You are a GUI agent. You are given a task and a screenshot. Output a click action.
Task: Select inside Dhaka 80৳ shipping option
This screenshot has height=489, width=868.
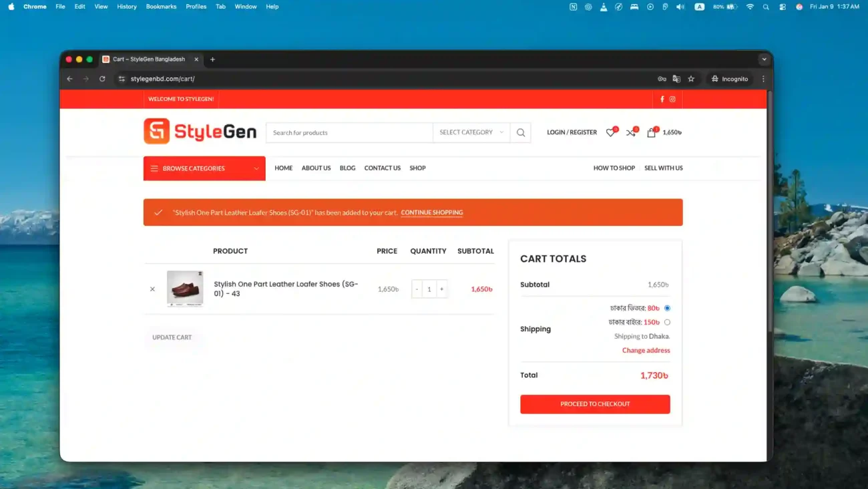tap(667, 308)
